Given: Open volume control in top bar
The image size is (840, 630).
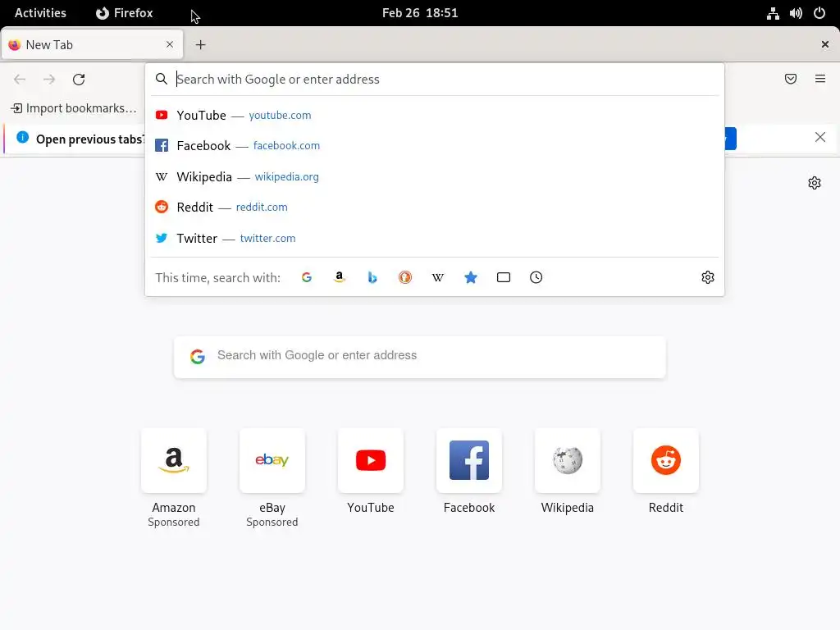Looking at the screenshot, I should tap(796, 13).
